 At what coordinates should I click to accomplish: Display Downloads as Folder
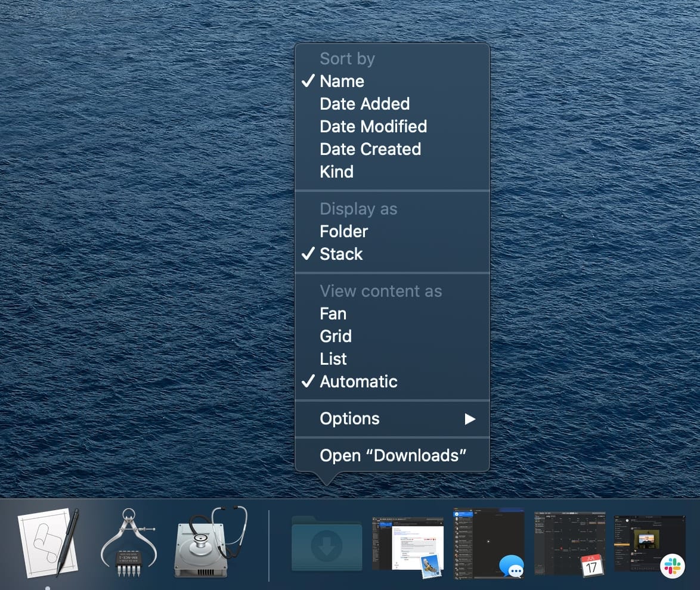[343, 231]
